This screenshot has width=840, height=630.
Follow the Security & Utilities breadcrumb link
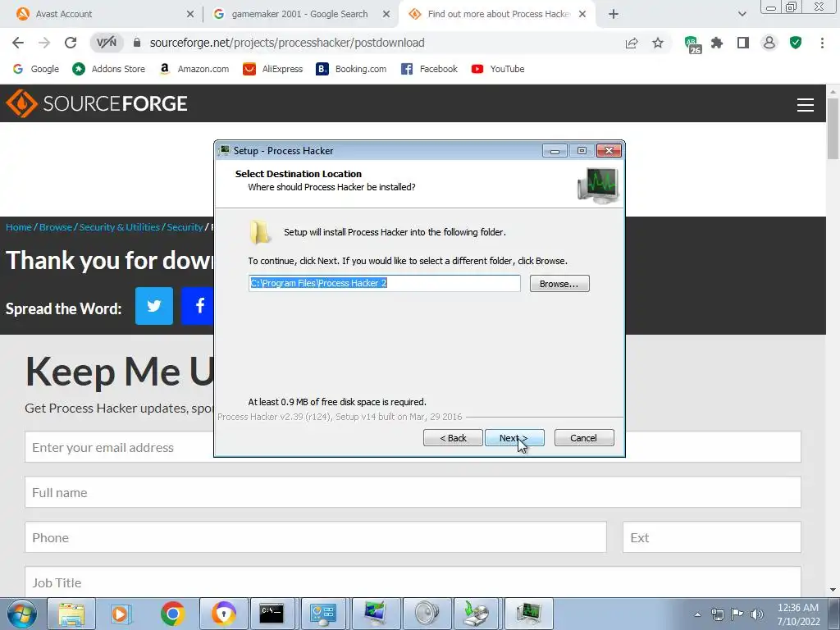[x=120, y=227]
